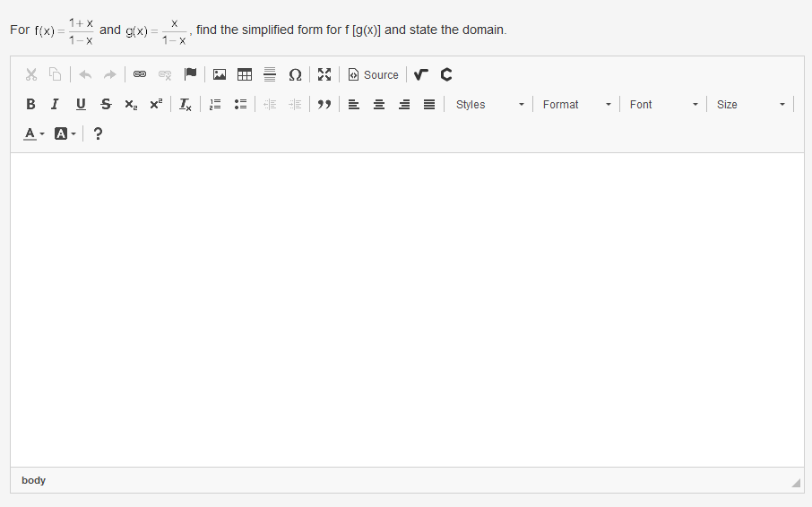Click the Cut scissors icon

[31, 74]
